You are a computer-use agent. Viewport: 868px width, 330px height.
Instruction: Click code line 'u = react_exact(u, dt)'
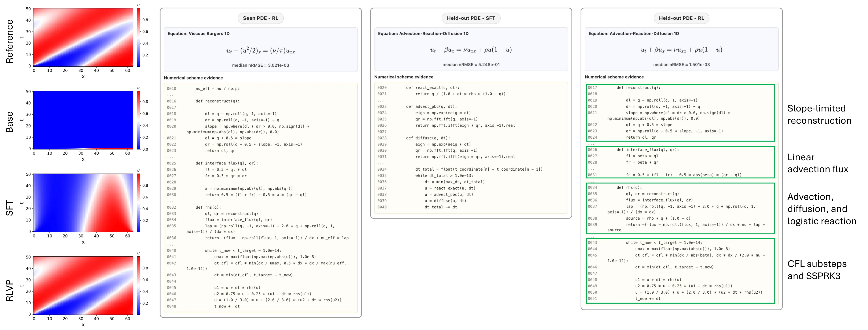(450, 188)
